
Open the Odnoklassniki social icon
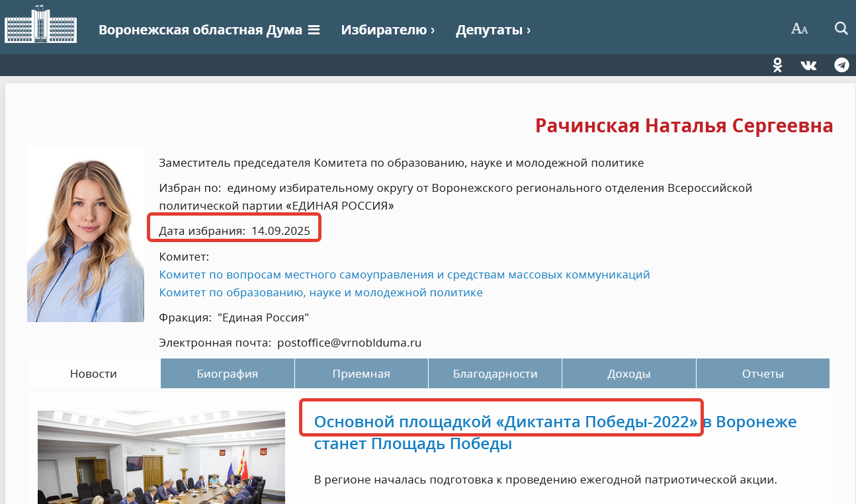pos(778,65)
